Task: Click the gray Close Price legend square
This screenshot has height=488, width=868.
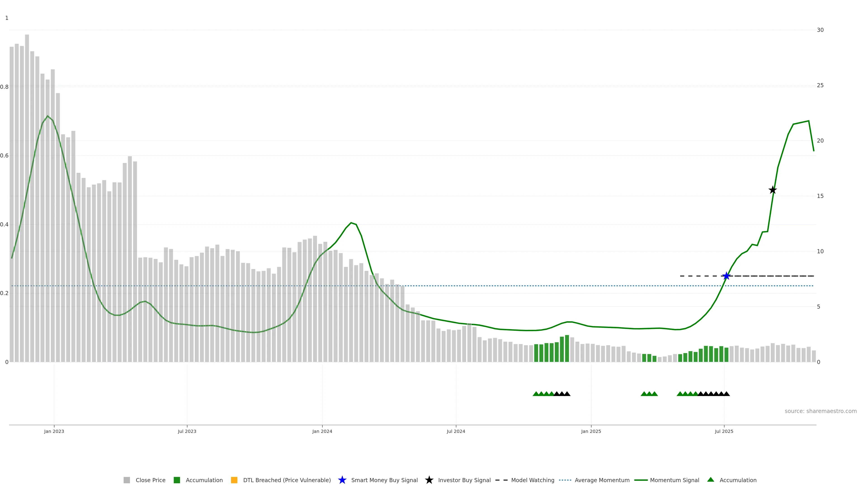Action: coord(127,480)
